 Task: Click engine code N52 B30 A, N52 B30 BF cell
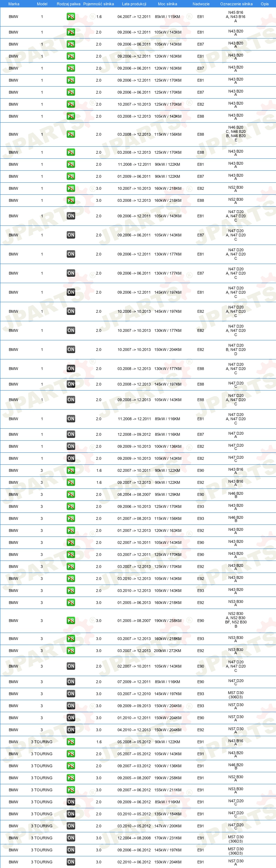(x=236, y=620)
